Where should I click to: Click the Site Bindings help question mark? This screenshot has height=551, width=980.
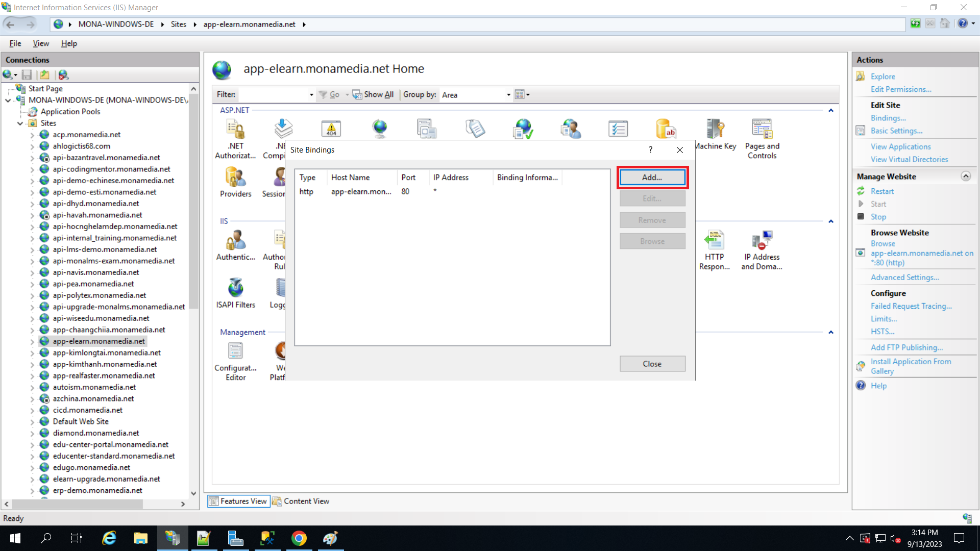tap(650, 149)
